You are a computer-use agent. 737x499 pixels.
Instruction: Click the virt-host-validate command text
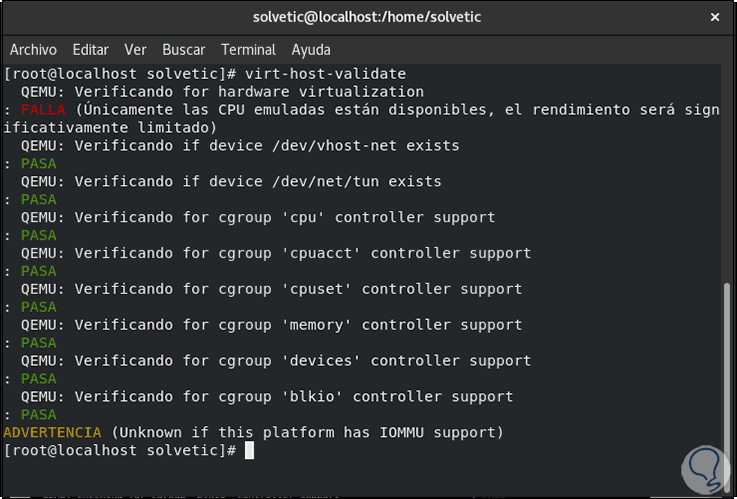click(325, 74)
